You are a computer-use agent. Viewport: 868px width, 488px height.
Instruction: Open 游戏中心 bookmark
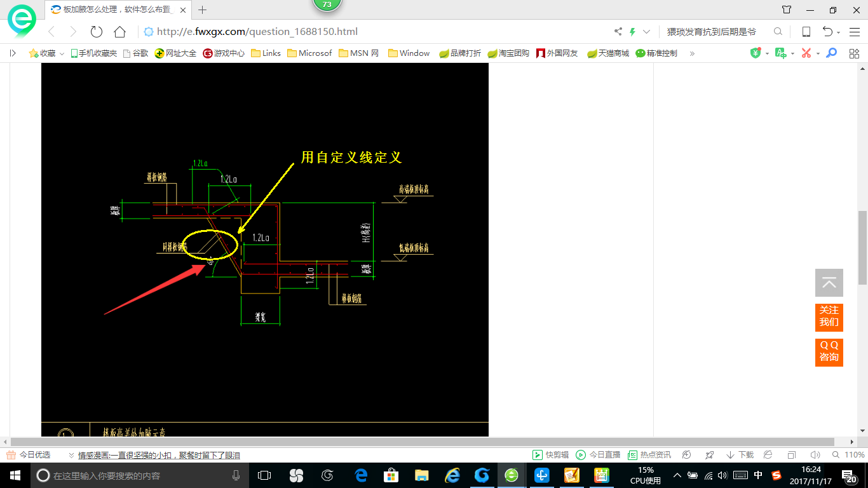pyautogui.click(x=224, y=53)
